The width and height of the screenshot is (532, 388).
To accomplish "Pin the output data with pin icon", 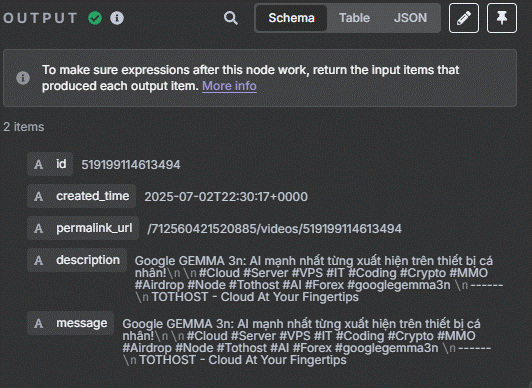I will (502, 18).
